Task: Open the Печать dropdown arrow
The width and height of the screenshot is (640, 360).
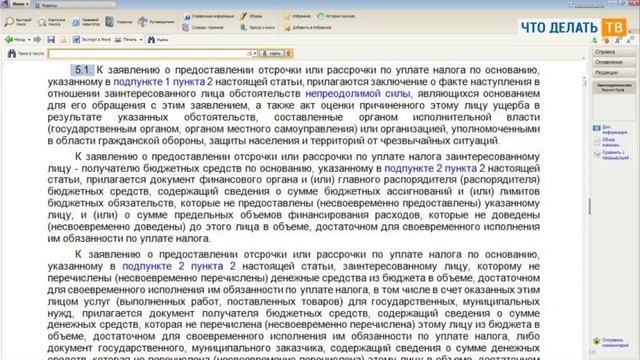Action: (141, 40)
